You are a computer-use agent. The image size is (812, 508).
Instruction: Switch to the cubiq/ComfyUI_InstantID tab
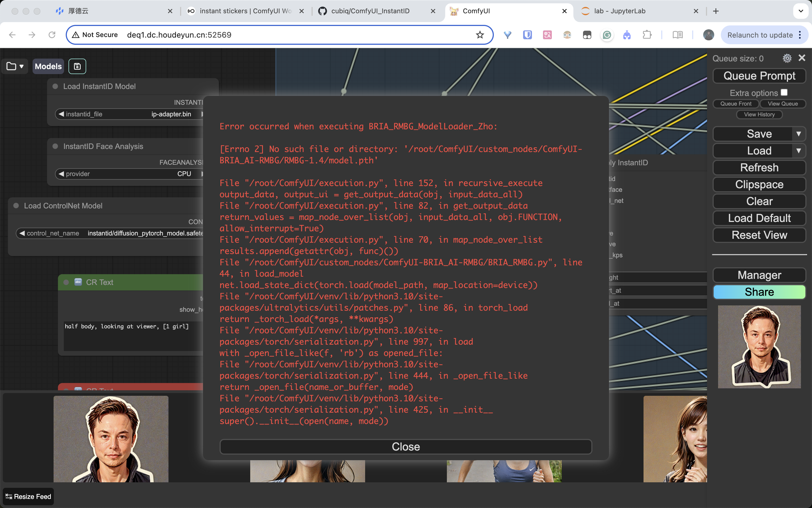pos(370,11)
